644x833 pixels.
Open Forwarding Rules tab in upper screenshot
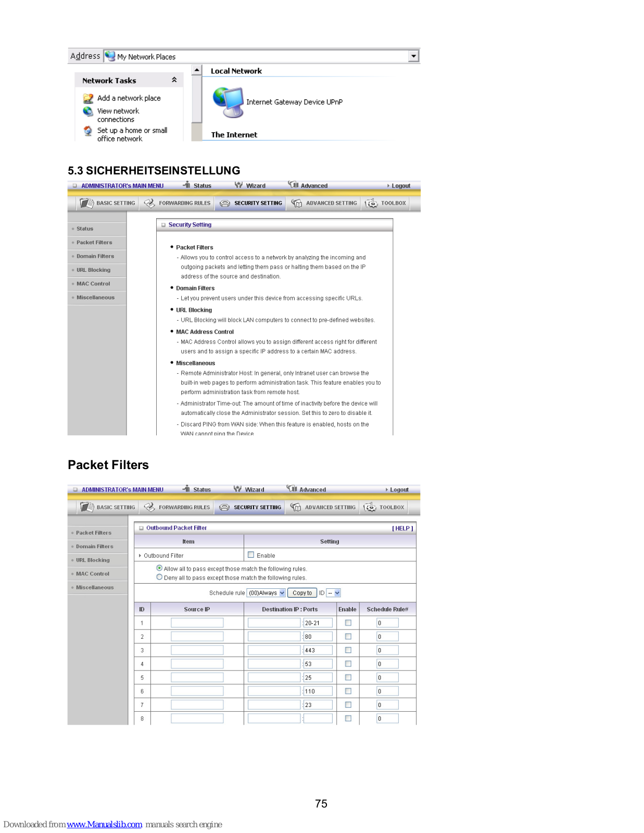178,203
